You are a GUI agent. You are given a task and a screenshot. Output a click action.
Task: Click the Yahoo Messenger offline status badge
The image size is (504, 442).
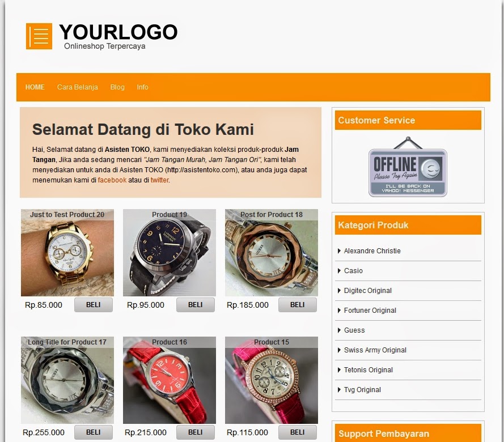(x=408, y=167)
